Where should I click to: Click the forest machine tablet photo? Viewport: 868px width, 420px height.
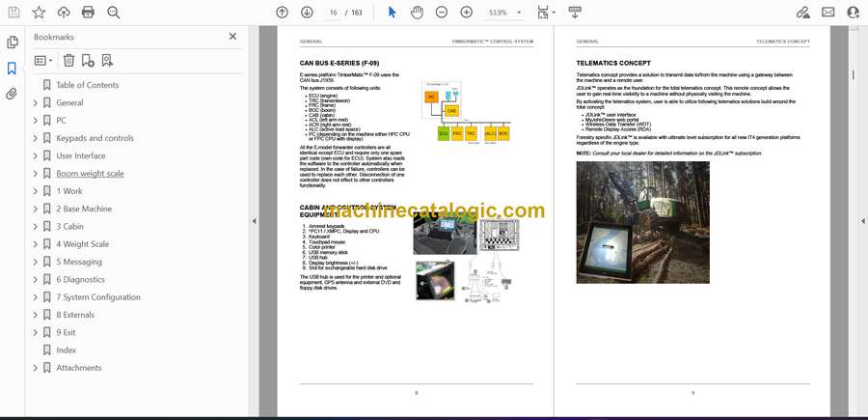point(642,222)
